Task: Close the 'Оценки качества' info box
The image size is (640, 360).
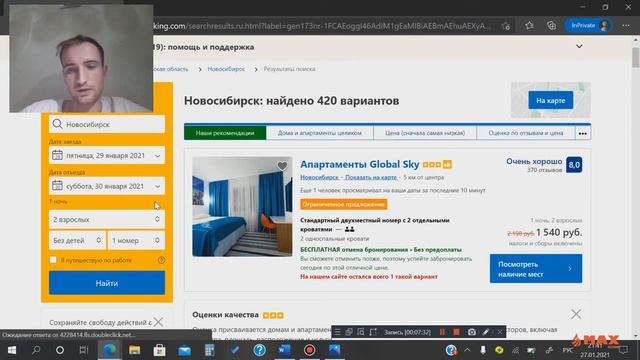Action: click(576, 314)
